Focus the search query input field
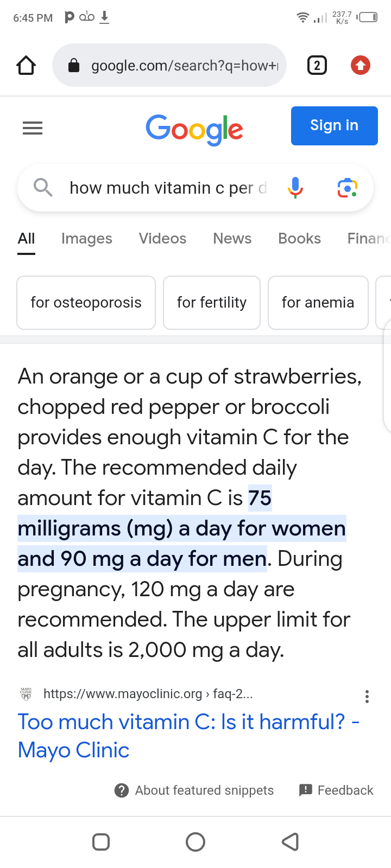 coord(168,188)
